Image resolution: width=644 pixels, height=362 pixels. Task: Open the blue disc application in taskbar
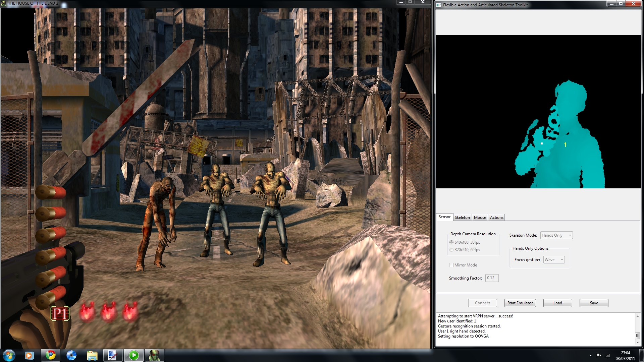coord(71,355)
